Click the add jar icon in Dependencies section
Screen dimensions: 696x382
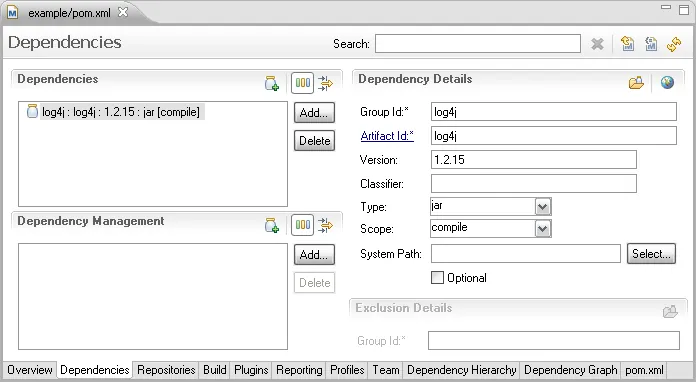click(x=271, y=83)
